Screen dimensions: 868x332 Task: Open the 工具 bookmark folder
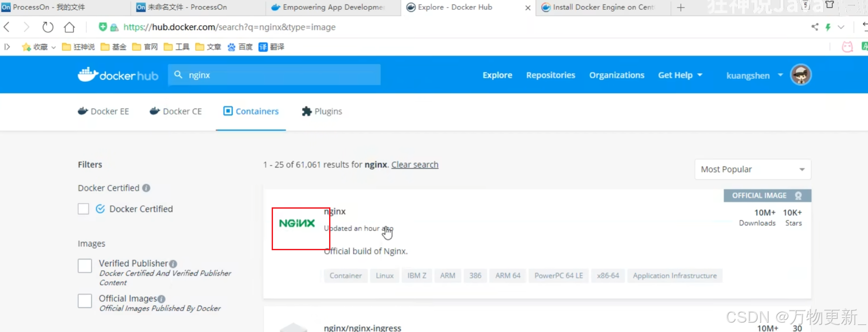(176, 47)
